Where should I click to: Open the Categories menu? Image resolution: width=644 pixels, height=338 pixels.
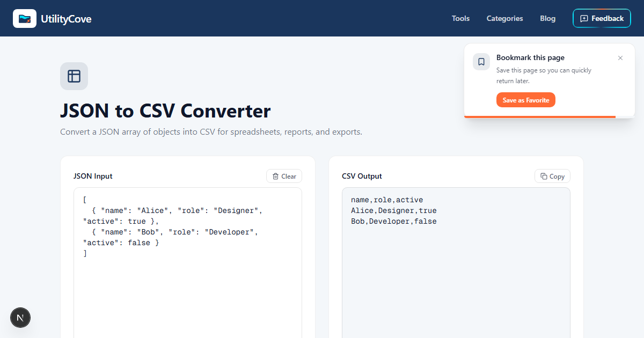(x=504, y=18)
